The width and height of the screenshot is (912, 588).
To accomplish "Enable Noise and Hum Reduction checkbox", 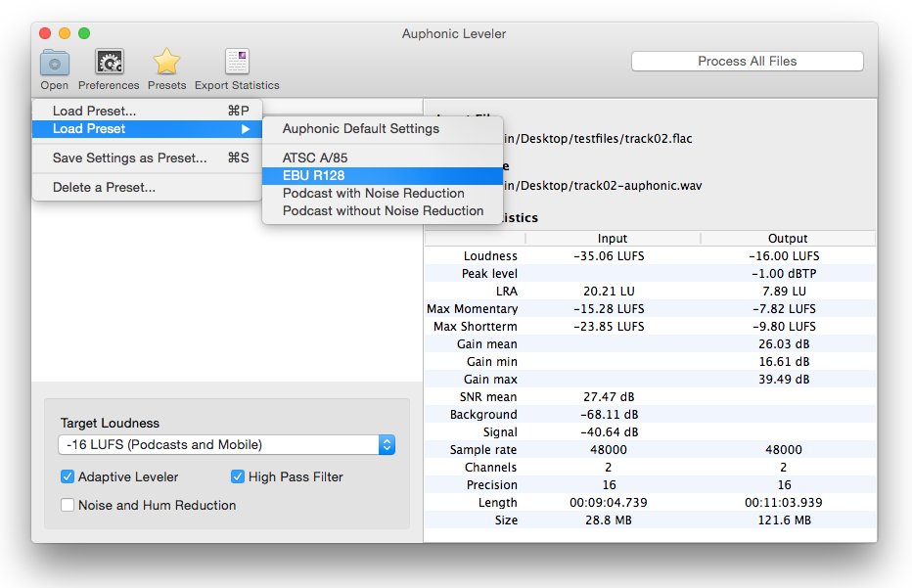I will point(68,505).
